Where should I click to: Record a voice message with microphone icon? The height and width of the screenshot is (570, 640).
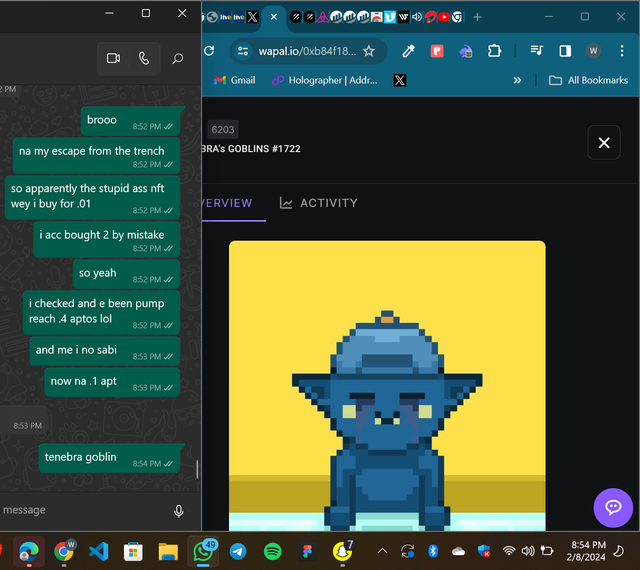[x=179, y=510]
